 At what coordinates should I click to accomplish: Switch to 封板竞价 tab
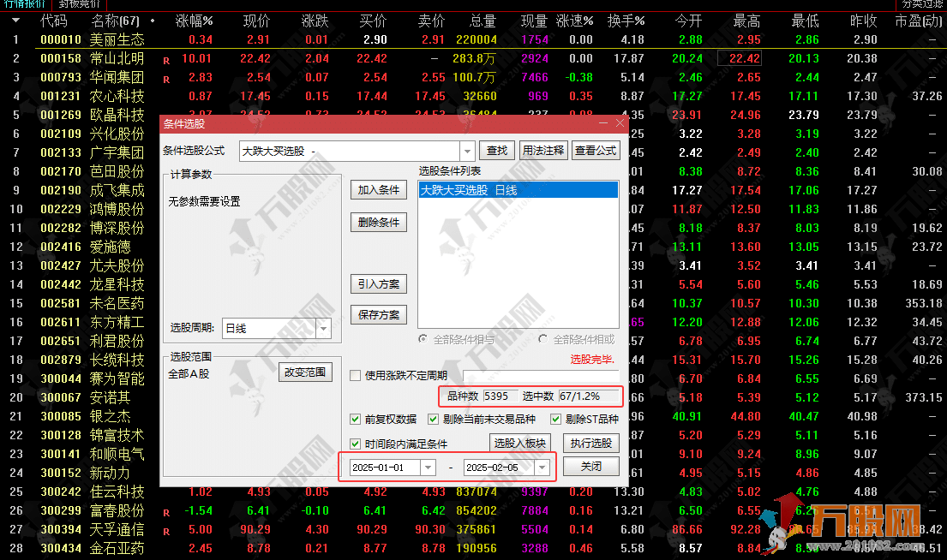point(79,3)
